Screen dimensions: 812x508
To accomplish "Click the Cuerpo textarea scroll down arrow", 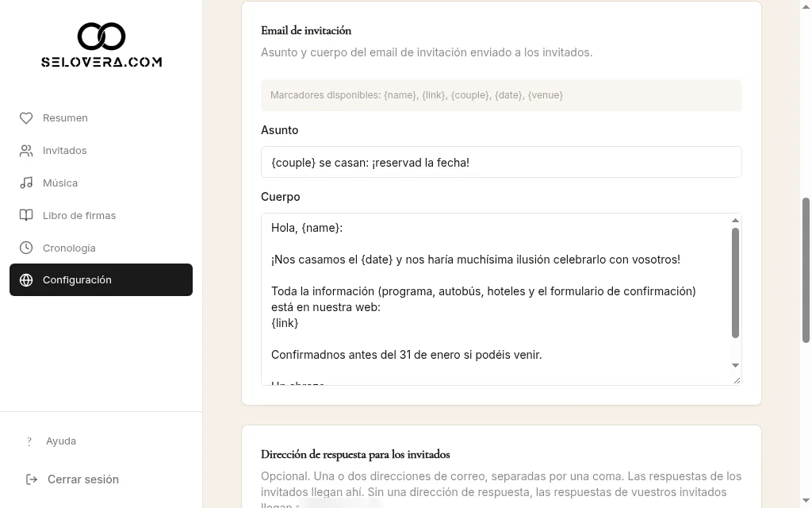I will coord(735,365).
